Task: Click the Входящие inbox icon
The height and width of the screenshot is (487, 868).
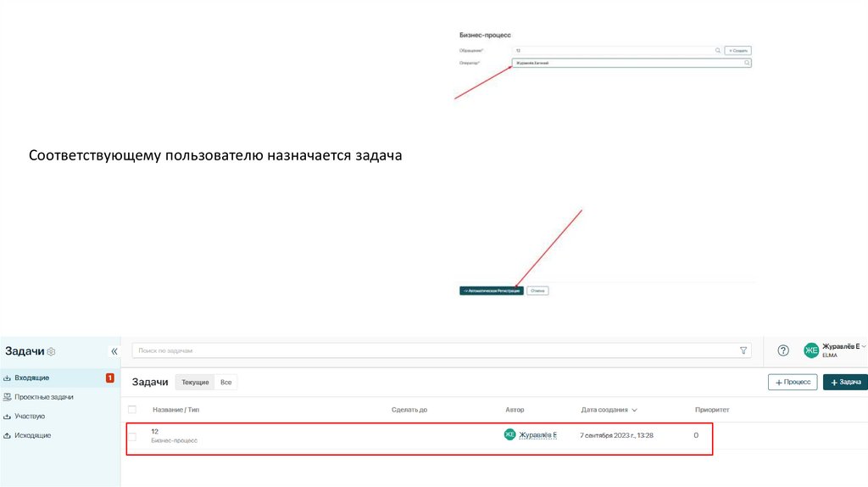Action: pyautogui.click(x=7, y=378)
